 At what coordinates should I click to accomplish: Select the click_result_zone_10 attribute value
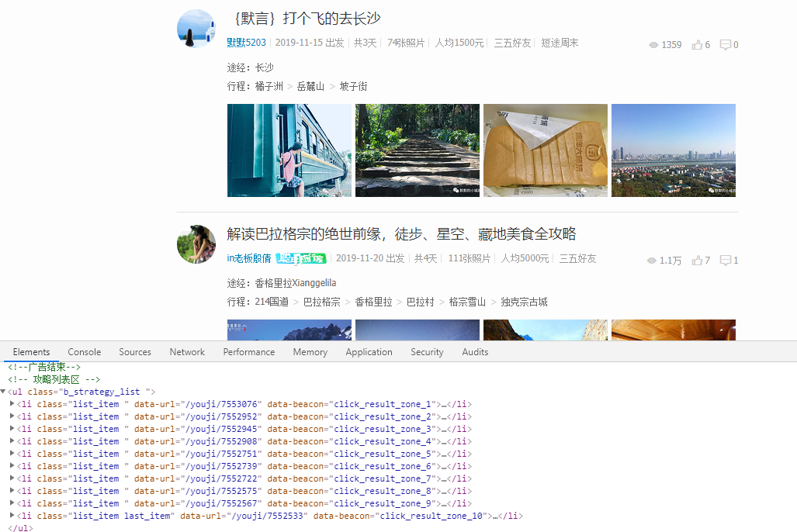431,516
